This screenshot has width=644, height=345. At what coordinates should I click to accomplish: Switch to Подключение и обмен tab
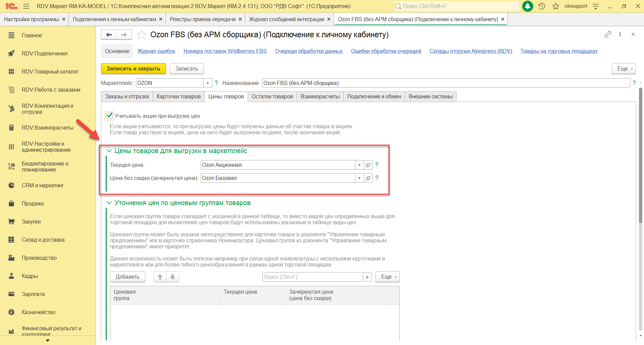tap(374, 97)
